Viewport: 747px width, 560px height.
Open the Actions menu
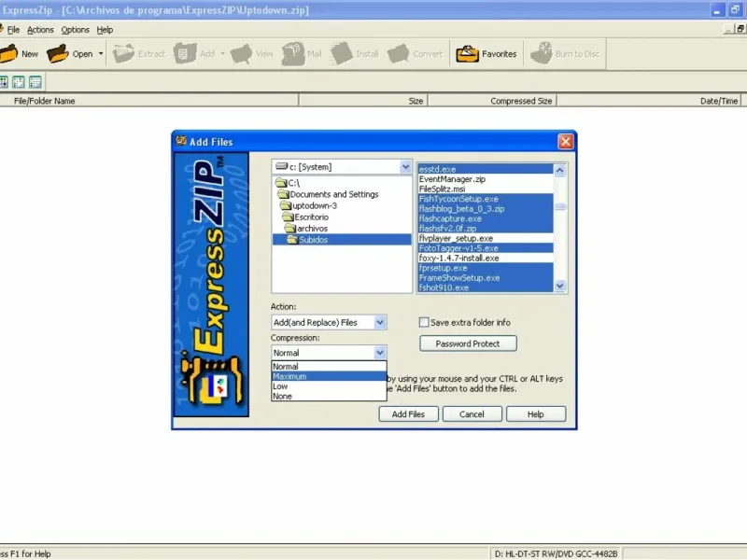(40, 30)
